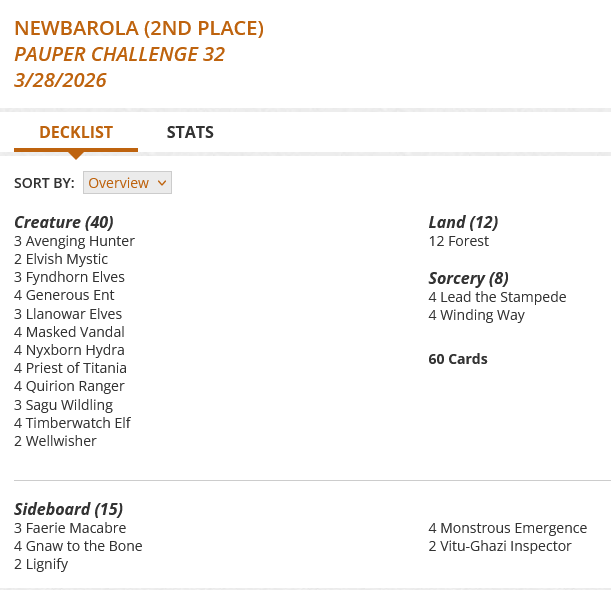This screenshot has width=611, height=590.
Task: Click the Nyxborn Hydra card link
Action: pyautogui.click(x=75, y=350)
